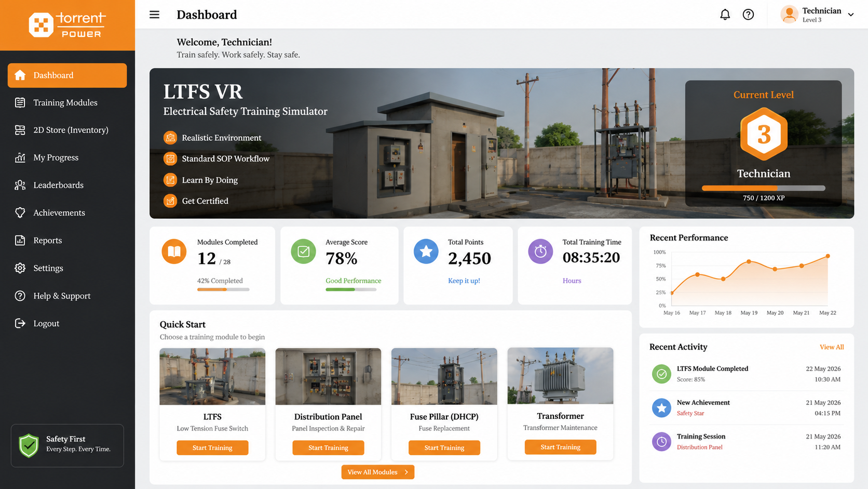Select Dashboard in the sidebar
This screenshot has width=868, height=489.
pos(67,75)
